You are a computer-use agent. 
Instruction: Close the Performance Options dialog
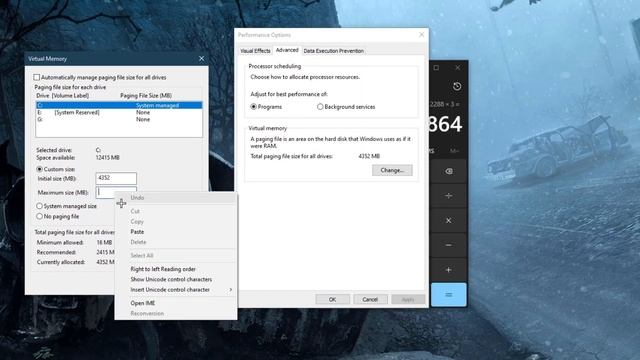(x=422, y=35)
